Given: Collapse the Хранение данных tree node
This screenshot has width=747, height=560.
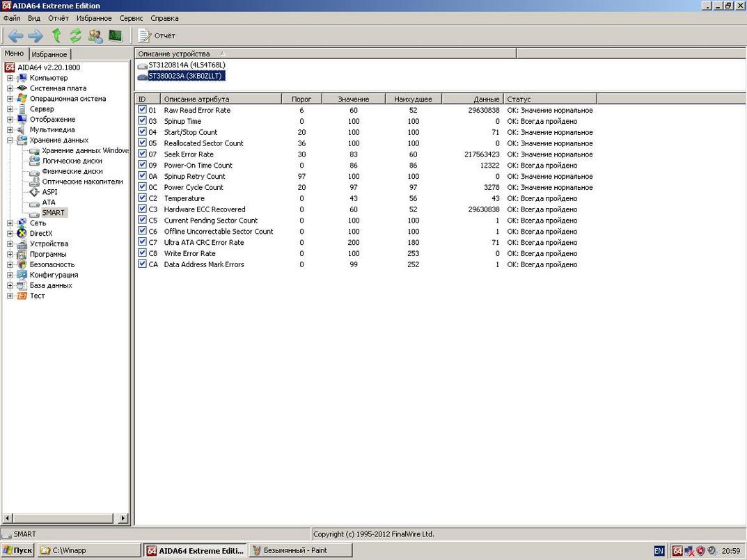Looking at the screenshot, I should point(10,140).
